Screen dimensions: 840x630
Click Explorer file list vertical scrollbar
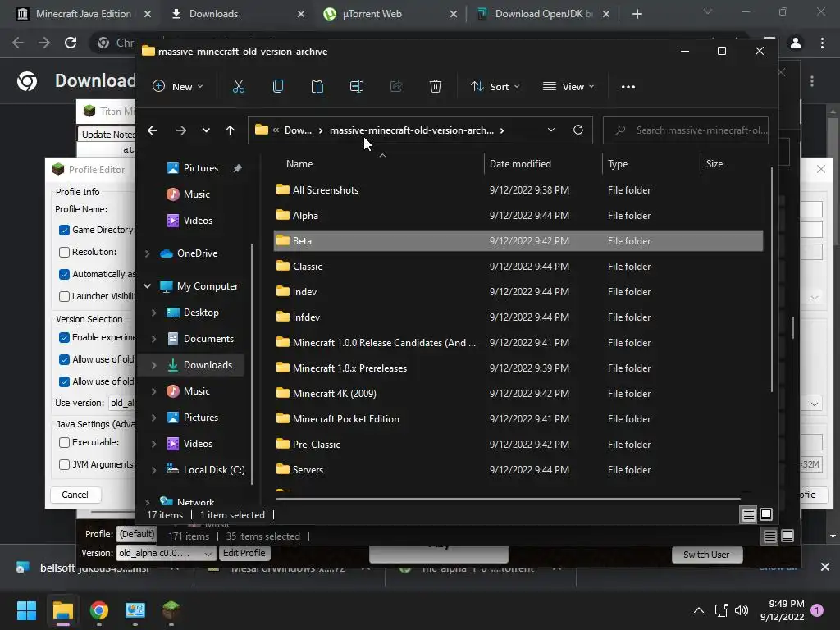pos(771,281)
